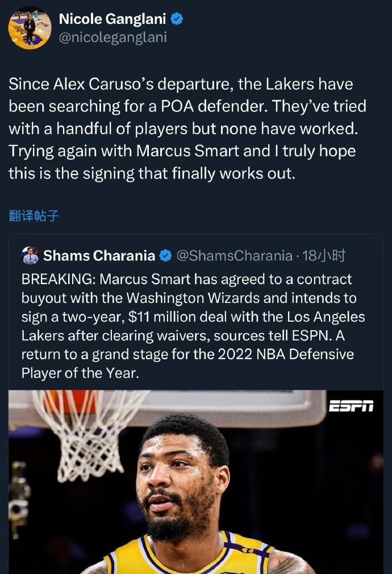
Task: Open Nicole Ganglani's profile avatar
Action: 30,28
